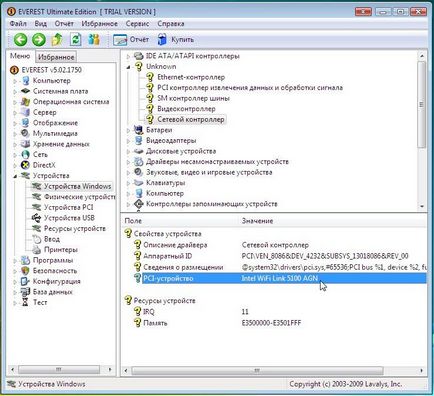The height and width of the screenshot is (396, 434).
Task: Click the Дисковые устройства icon
Action: point(139,151)
